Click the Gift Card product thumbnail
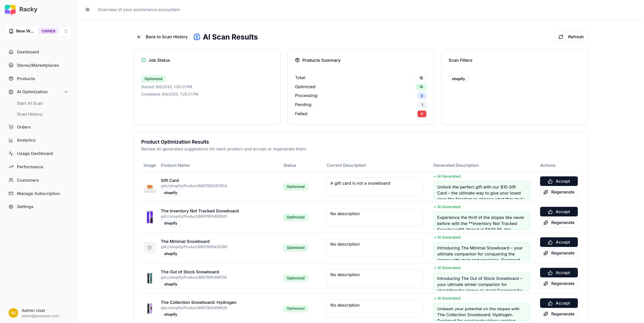 tap(149, 187)
